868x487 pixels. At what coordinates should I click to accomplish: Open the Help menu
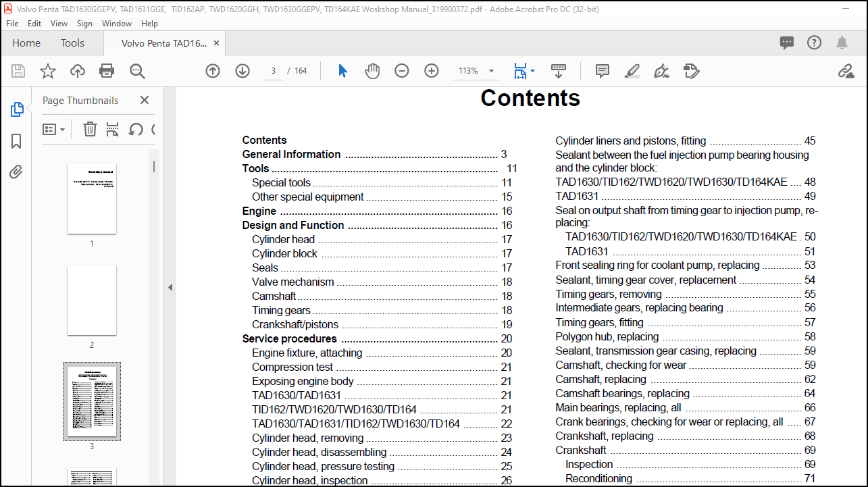point(149,23)
